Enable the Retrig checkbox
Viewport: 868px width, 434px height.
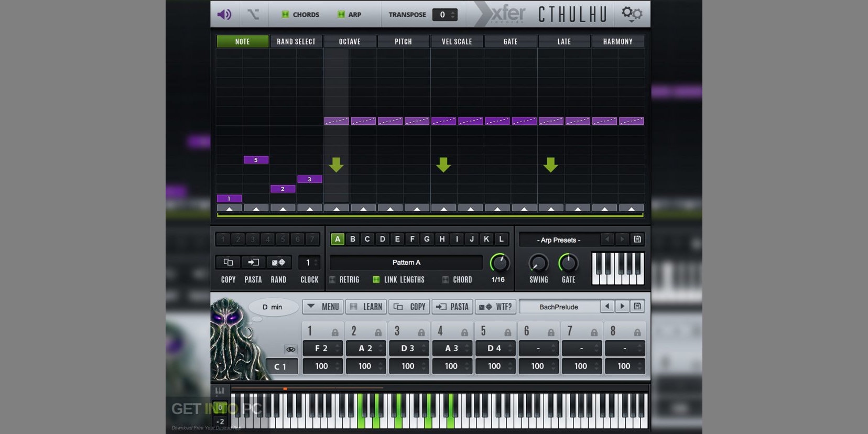pyautogui.click(x=332, y=280)
